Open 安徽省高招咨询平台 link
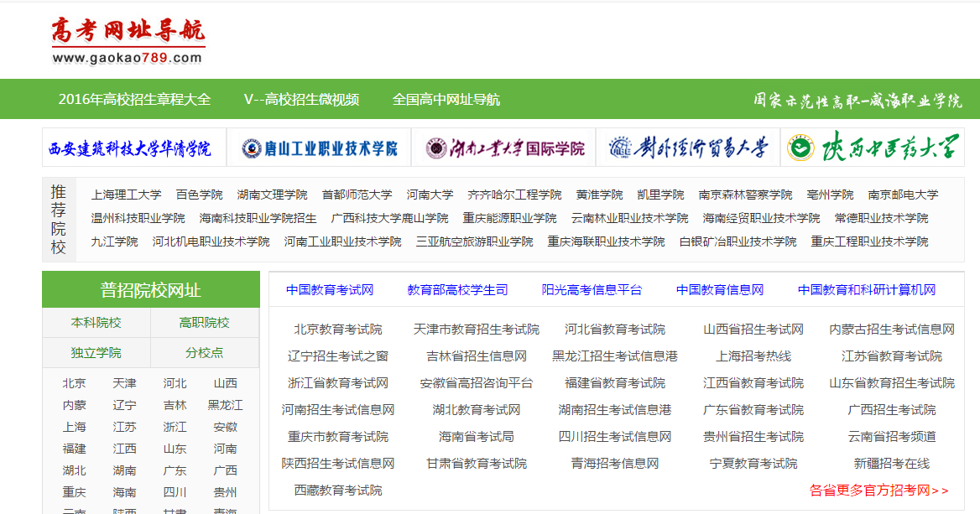This screenshot has height=514, width=980. click(477, 383)
